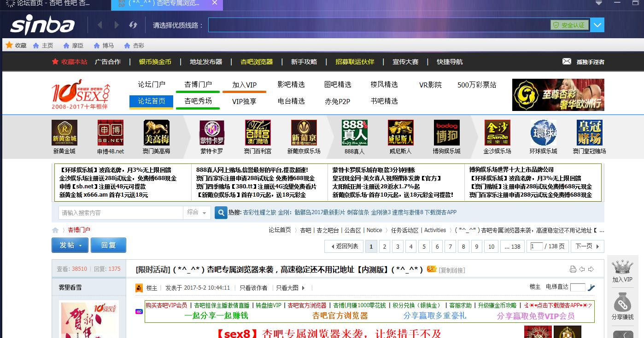This screenshot has height=338, width=644.
Task: Focus the forum search input box
Action: [121, 212]
